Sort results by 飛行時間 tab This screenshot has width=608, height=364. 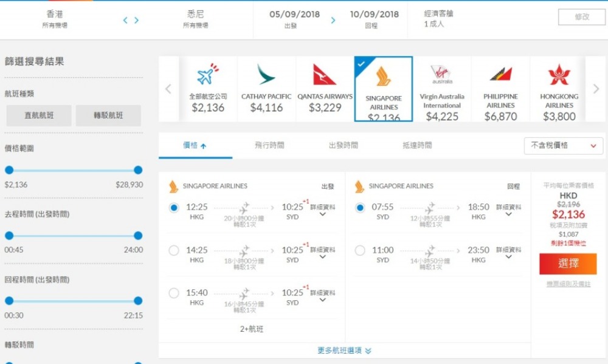click(269, 146)
